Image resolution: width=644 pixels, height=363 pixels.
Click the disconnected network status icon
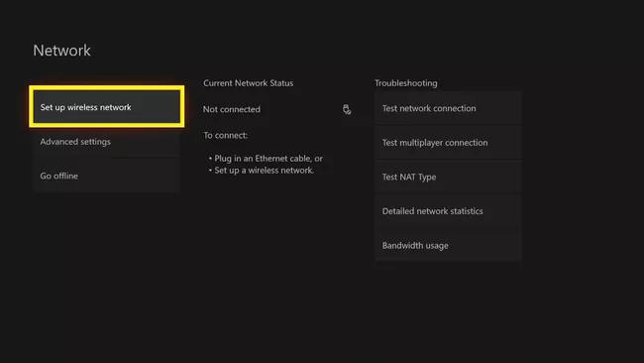(x=347, y=109)
